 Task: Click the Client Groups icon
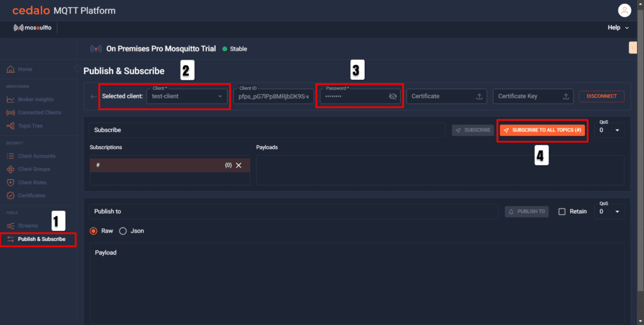(11, 169)
